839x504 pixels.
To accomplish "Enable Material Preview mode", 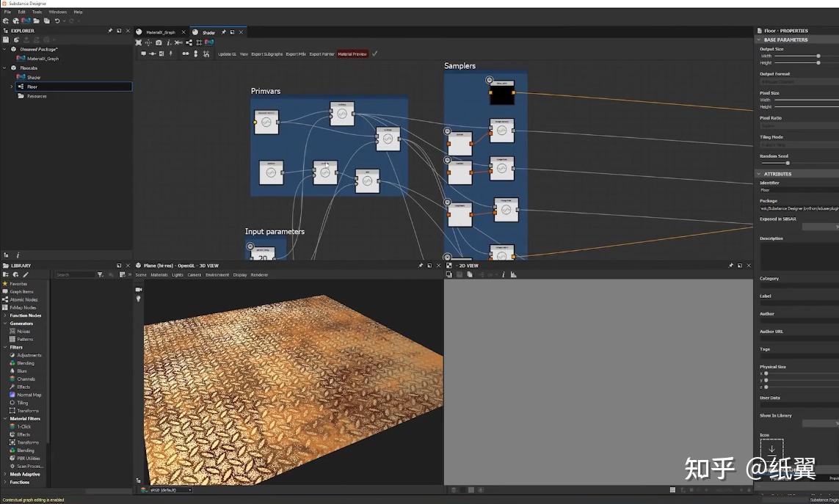I will coord(352,53).
